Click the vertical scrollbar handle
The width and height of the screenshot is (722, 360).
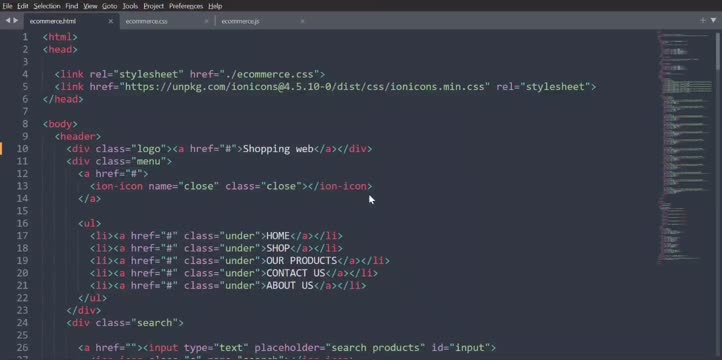[719, 50]
